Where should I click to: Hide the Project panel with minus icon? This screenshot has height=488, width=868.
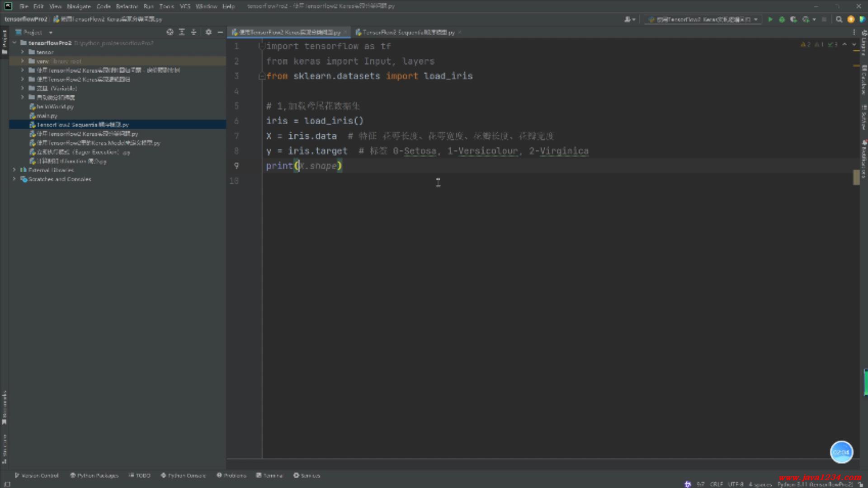pos(220,32)
